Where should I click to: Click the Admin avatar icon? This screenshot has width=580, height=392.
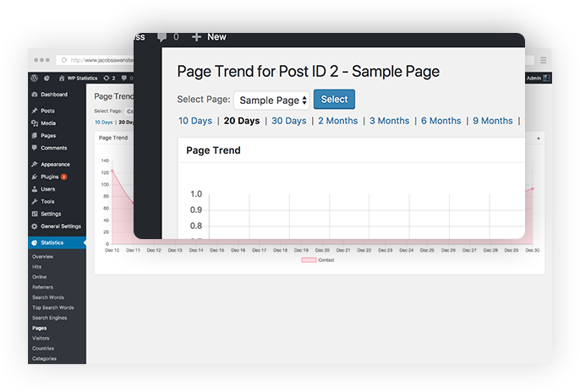(x=546, y=78)
